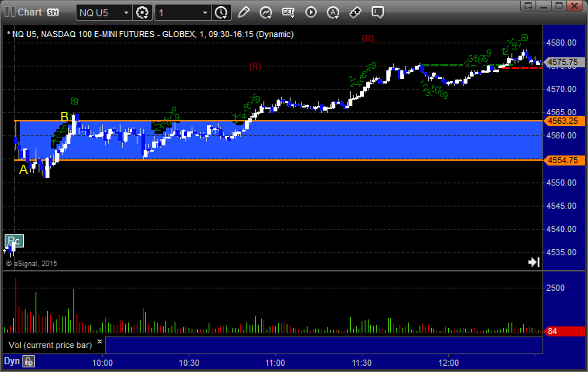Click the (R) marker near 11:30
The image size is (588, 372).
pos(368,39)
